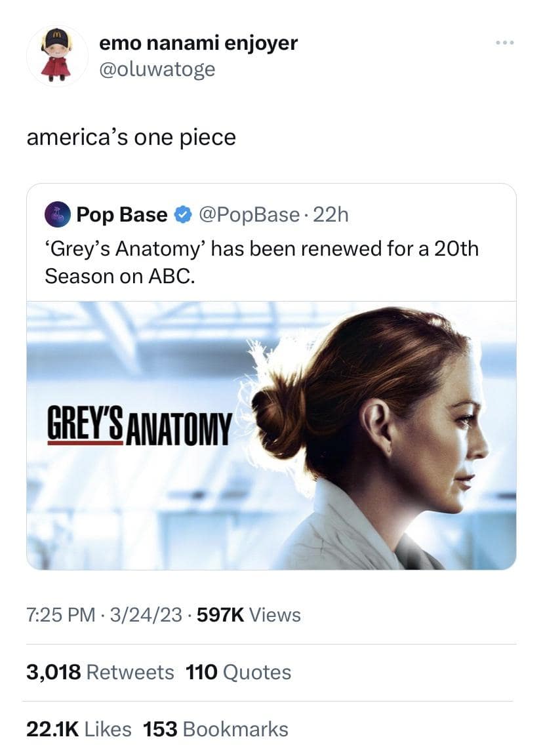Image resolution: width=543 pixels, height=756 pixels.
Task: Open the quoted tweet about 20th Season renewal
Action: pyautogui.click(x=261, y=263)
